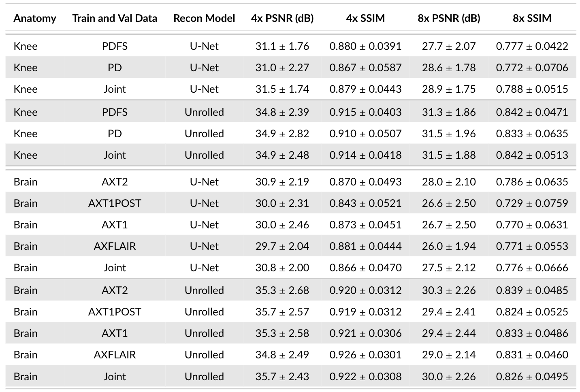Screen dimensions: 580x392
Task: Click the cell showing 31.1 ± 1.76
Action: 282,46
